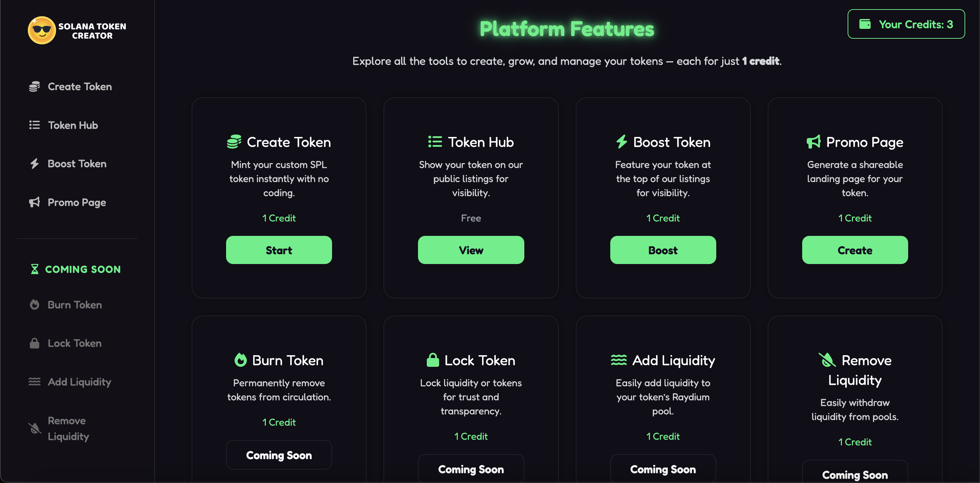Go to Token Hub in the sidebar
Screen dimensions: 980x483
click(73, 125)
